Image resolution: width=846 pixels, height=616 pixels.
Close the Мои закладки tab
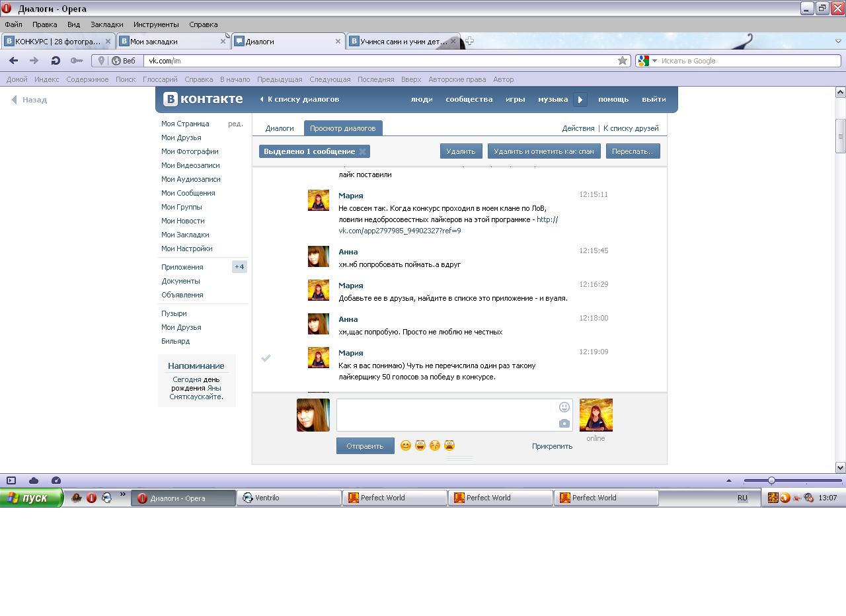click(223, 41)
